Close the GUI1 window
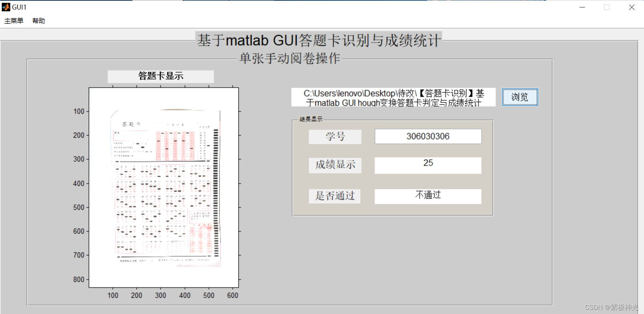The height and width of the screenshot is (314, 644). tap(632, 7)
